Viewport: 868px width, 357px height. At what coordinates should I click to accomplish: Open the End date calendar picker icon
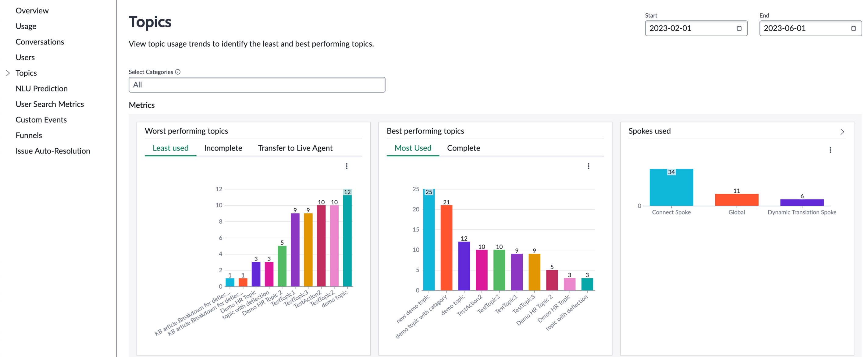[853, 28]
